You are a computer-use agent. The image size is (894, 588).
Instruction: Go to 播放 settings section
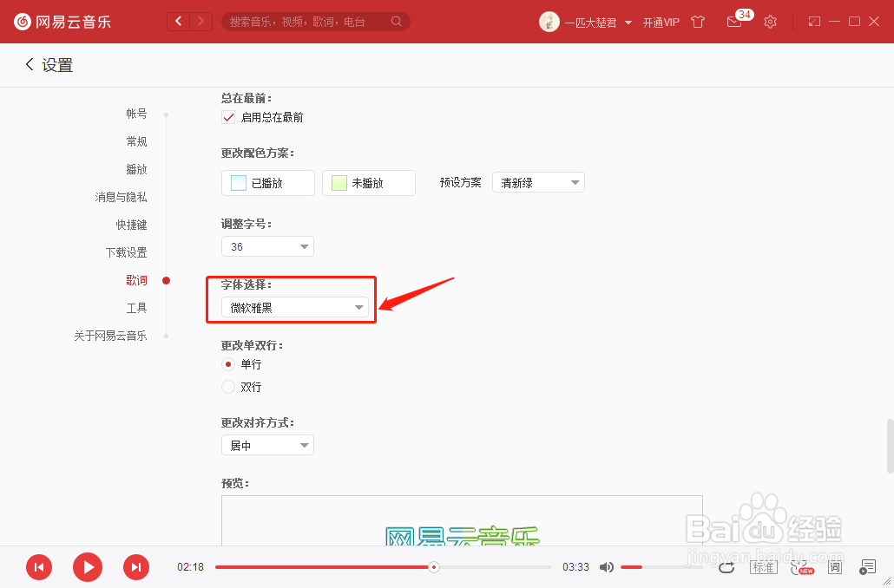(x=137, y=169)
